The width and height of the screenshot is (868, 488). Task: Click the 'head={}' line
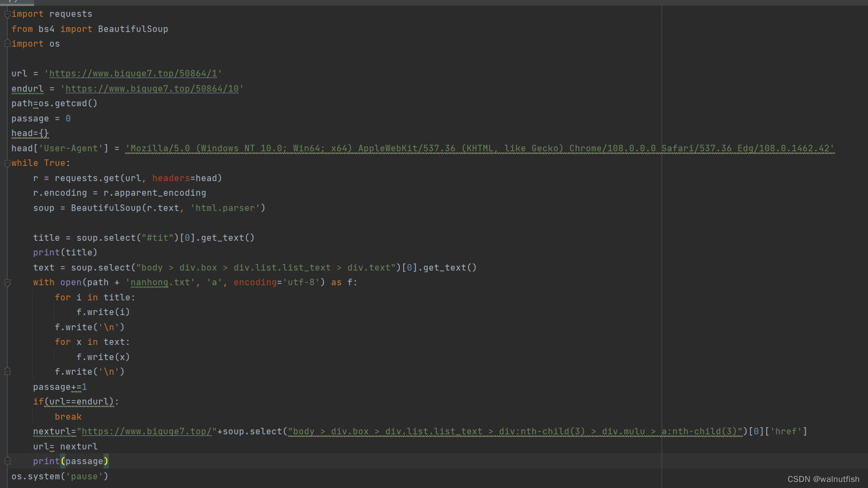pos(30,133)
